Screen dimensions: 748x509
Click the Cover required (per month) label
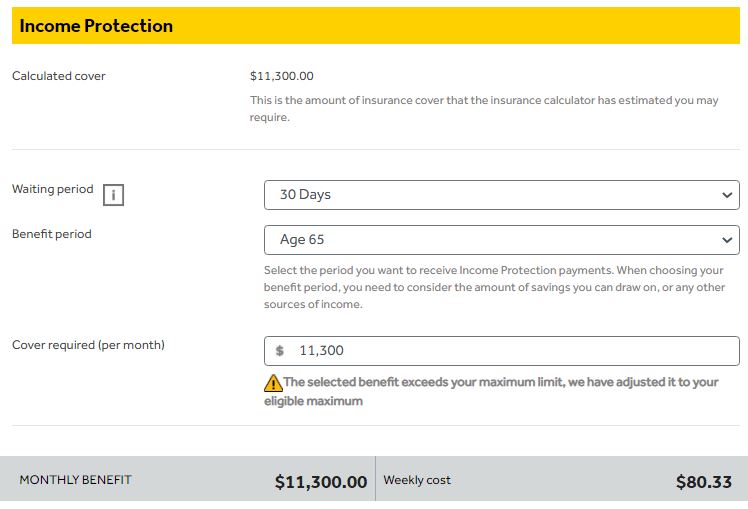click(88, 345)
